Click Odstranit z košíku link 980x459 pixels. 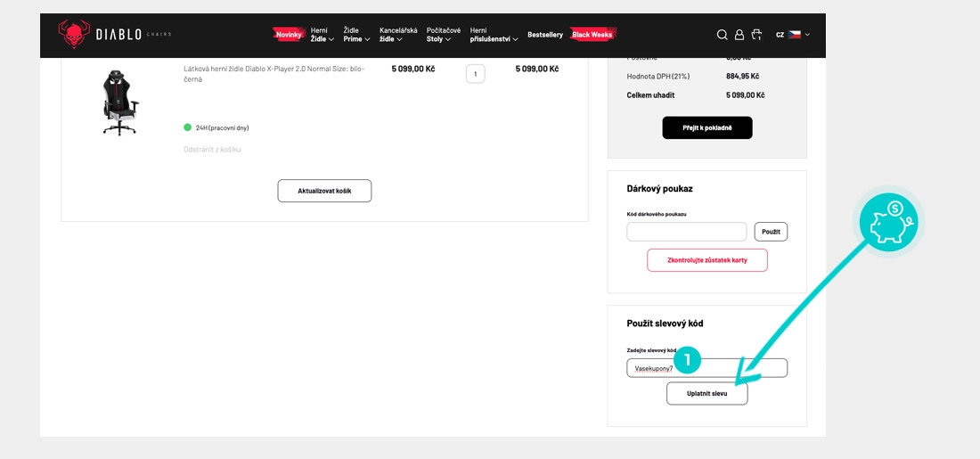coord(212,150)
